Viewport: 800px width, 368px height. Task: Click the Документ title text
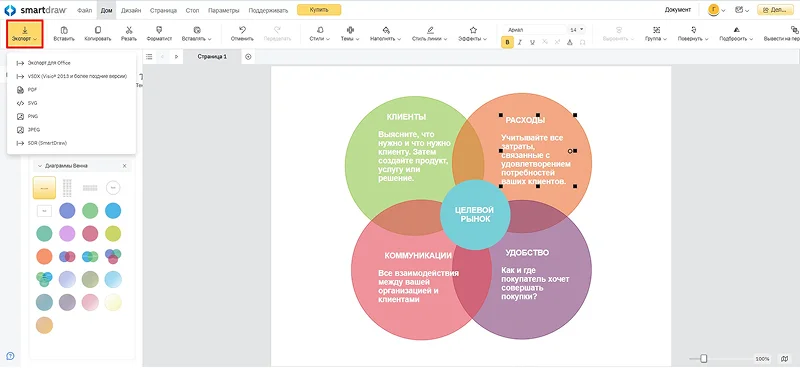(678, 10)
